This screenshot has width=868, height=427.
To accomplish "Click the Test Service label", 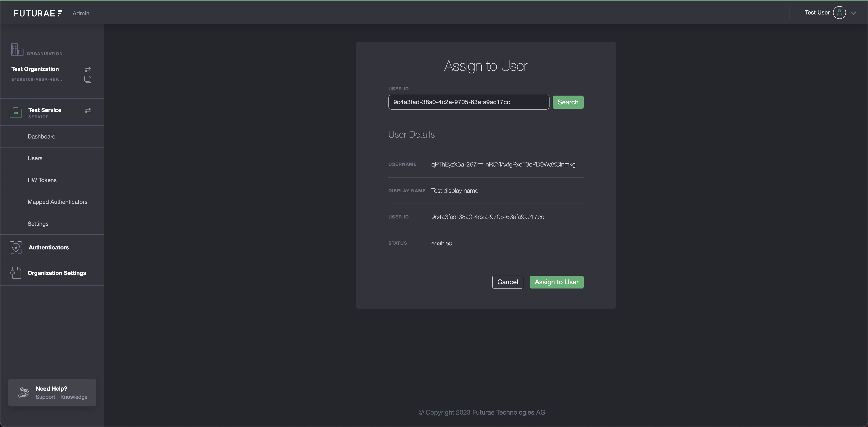I will (45, 110).
